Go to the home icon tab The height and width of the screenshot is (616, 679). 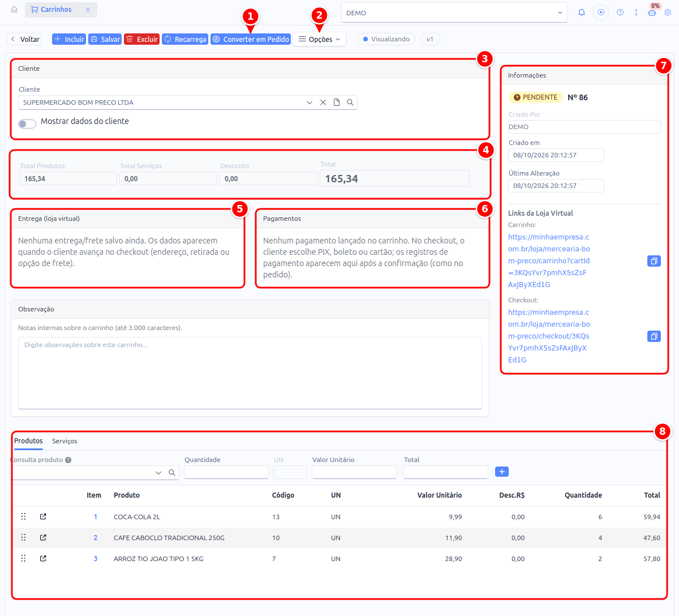[14, 10]
